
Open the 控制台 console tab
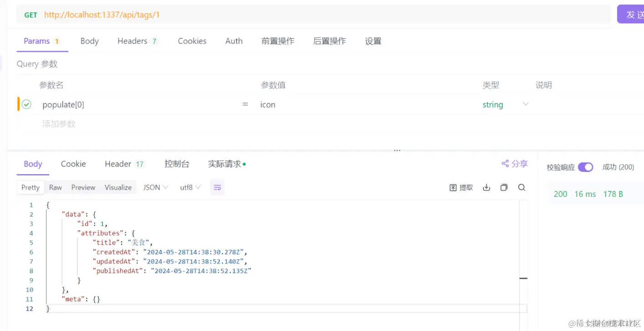tap(177, 164)
